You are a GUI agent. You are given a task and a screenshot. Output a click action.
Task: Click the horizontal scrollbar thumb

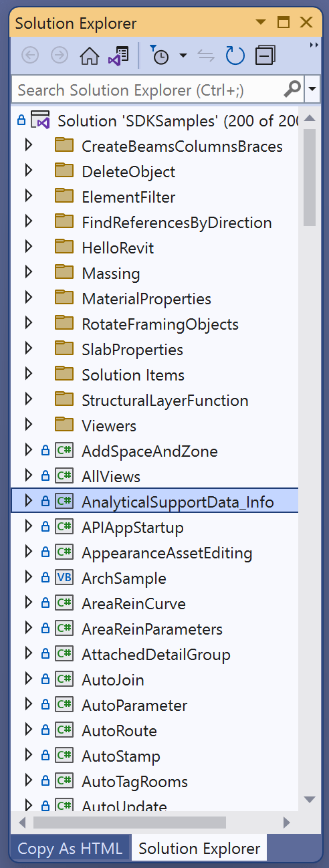[130, 822]
